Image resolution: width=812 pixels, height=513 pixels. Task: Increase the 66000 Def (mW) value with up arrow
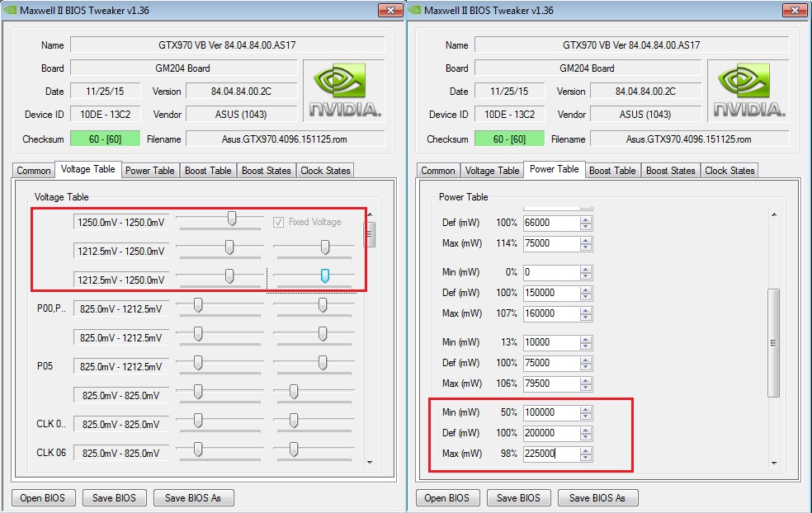[586, 220]
